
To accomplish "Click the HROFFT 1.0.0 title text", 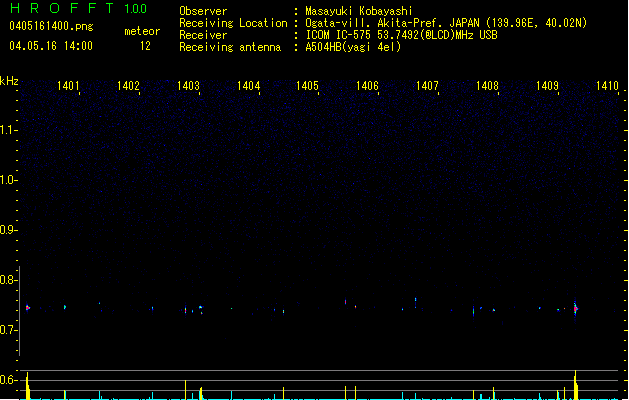I will pyautogui.click(x=79, y=8).
